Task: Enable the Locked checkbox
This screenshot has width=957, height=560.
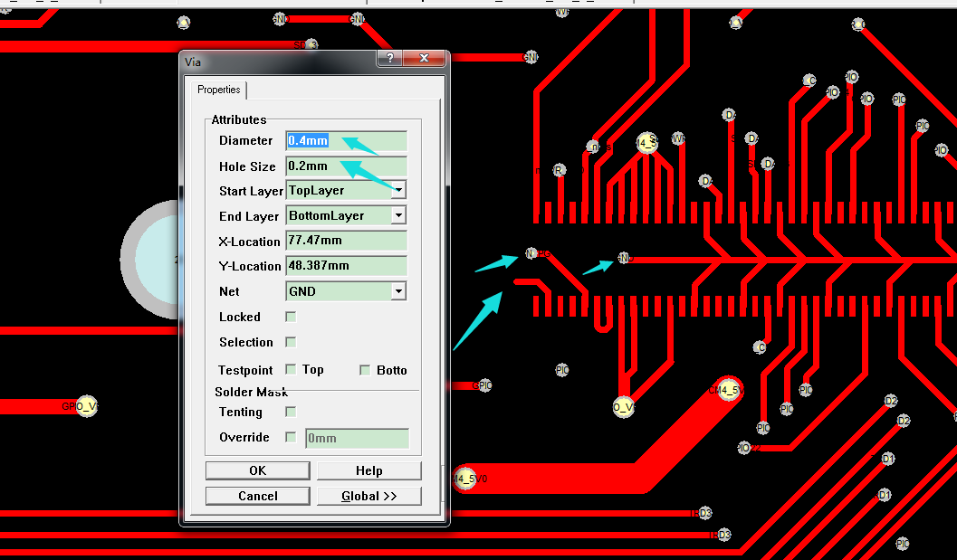Action: (x=291, y=317)
